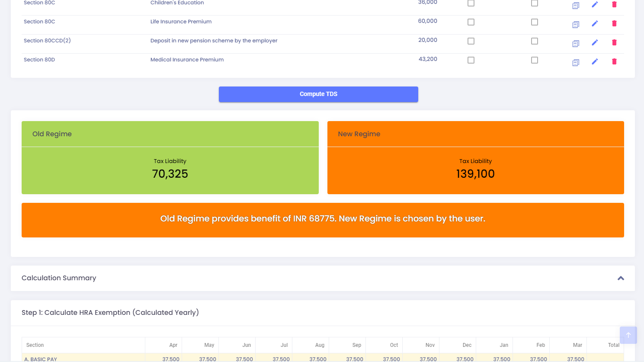
Task: Copy the Medical Insurance Premium entry
Action: click(576, 63)
